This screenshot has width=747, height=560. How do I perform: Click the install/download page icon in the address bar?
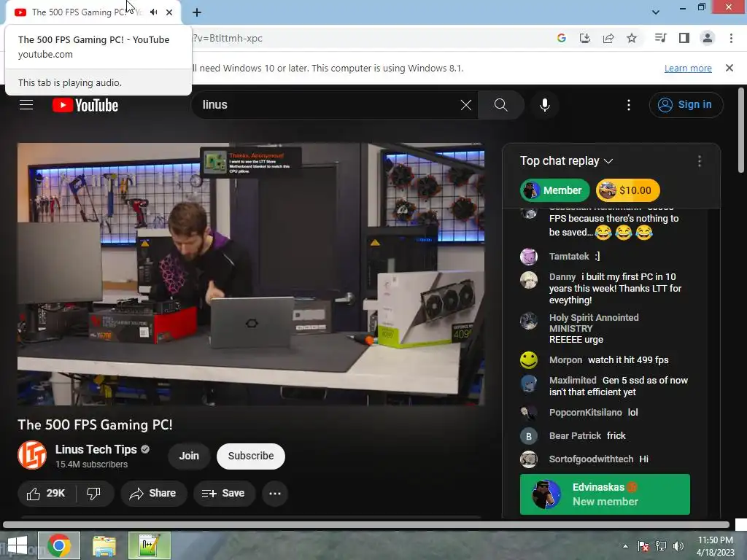(x=585, y=38)
